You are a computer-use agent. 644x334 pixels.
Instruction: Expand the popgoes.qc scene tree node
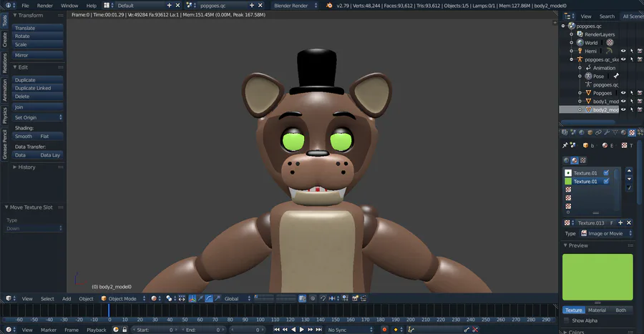(563, 26)
